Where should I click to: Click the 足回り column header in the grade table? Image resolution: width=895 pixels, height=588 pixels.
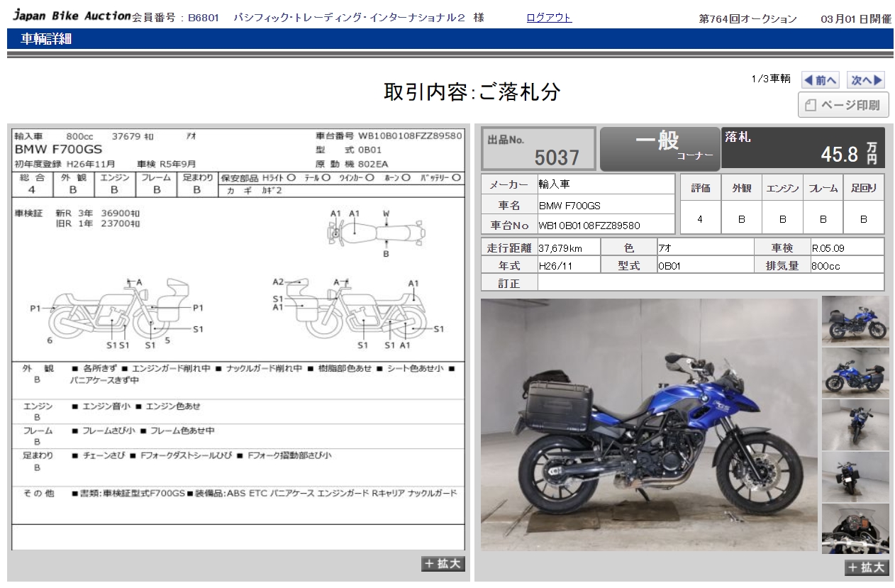click(x=864, y=188)
